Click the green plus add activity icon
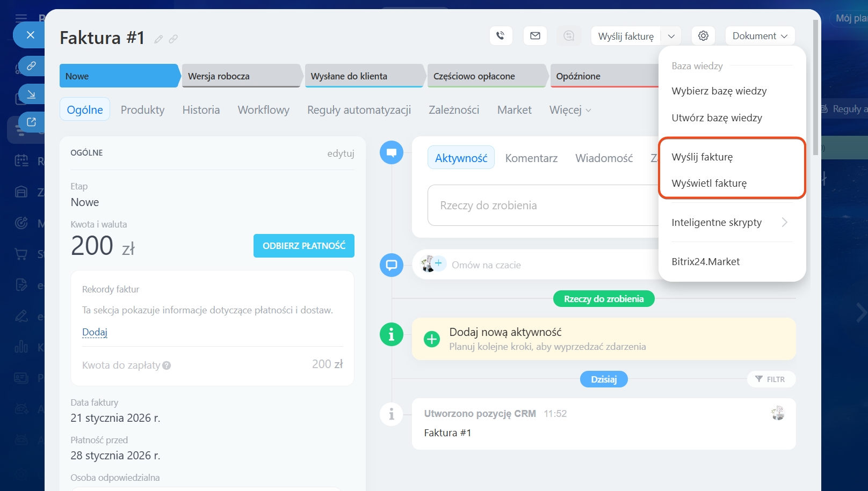 [x=431, y=339]
